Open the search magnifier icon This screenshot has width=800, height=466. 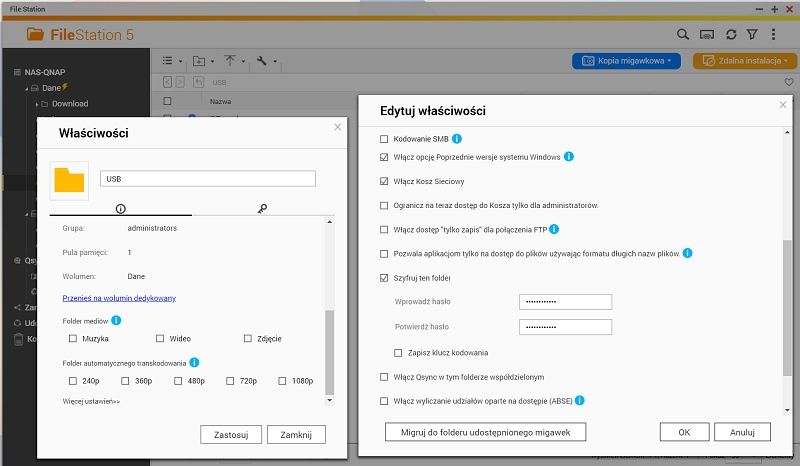[x=682, y=34]
